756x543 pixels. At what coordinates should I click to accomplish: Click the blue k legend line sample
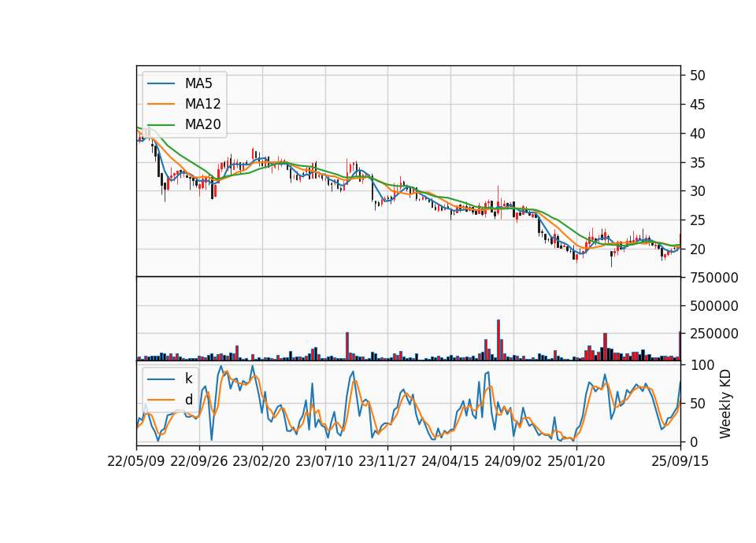tap(161, 379)
